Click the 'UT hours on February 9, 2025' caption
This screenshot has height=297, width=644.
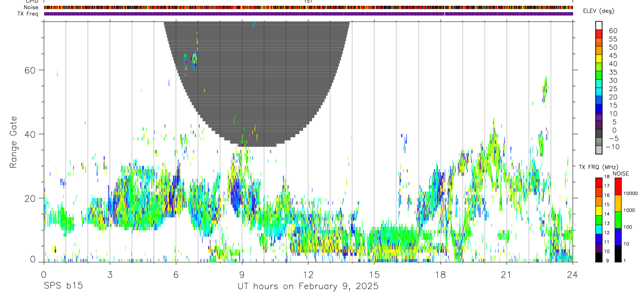(x=308, y=287)
